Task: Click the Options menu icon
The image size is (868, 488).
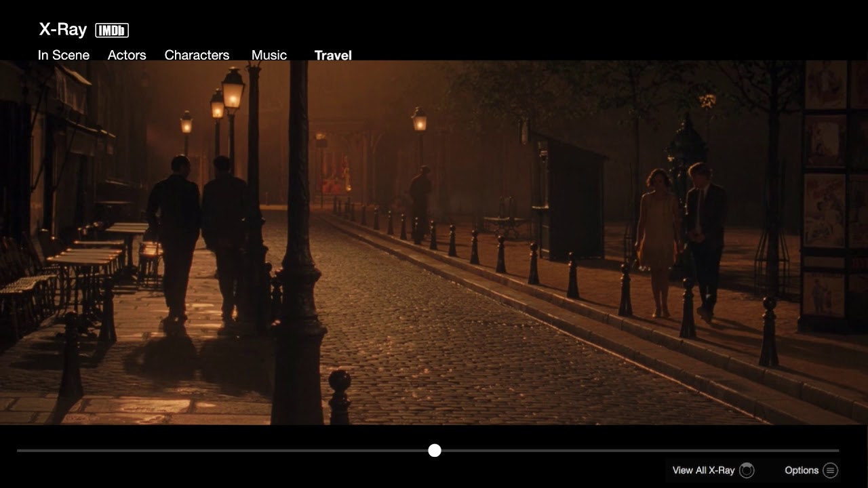Action: 830,470
